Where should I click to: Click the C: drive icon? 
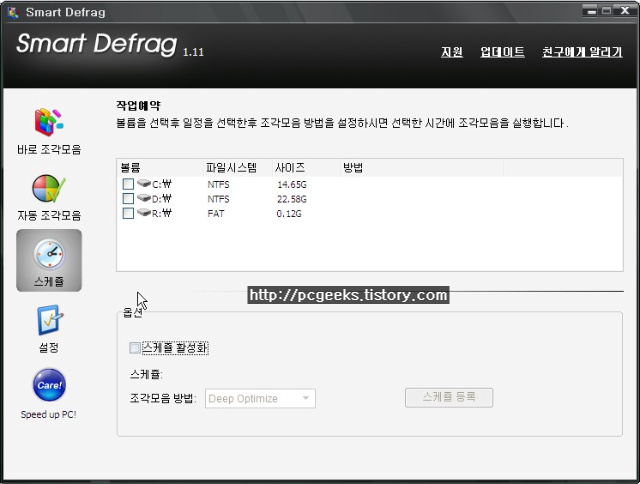144,183
